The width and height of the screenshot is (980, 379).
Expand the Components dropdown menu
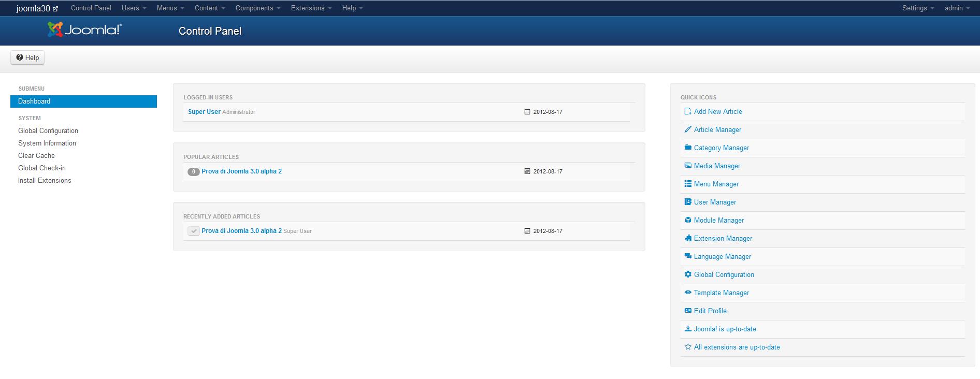258,8
